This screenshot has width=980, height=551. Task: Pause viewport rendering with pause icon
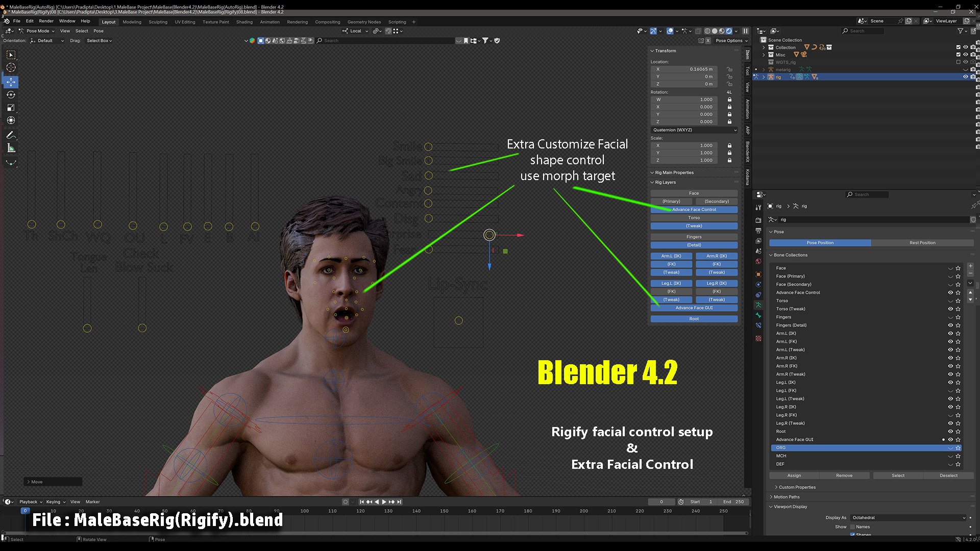(745, 31)
